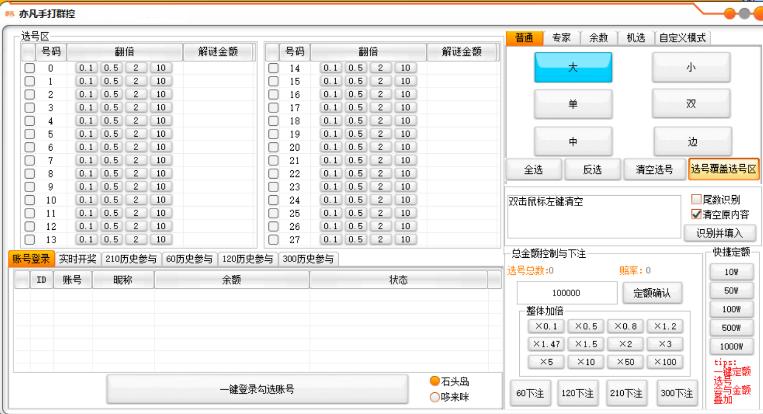763x414 pixels.
Task: Set quick quota to 10W
Action: [731, 272]
